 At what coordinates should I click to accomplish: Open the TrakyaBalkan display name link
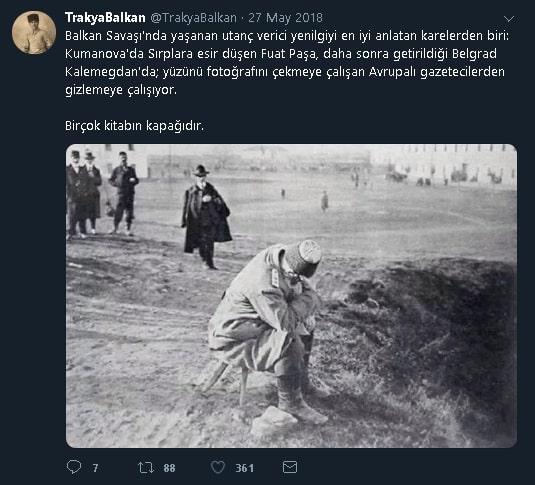(x=105, y=18)
